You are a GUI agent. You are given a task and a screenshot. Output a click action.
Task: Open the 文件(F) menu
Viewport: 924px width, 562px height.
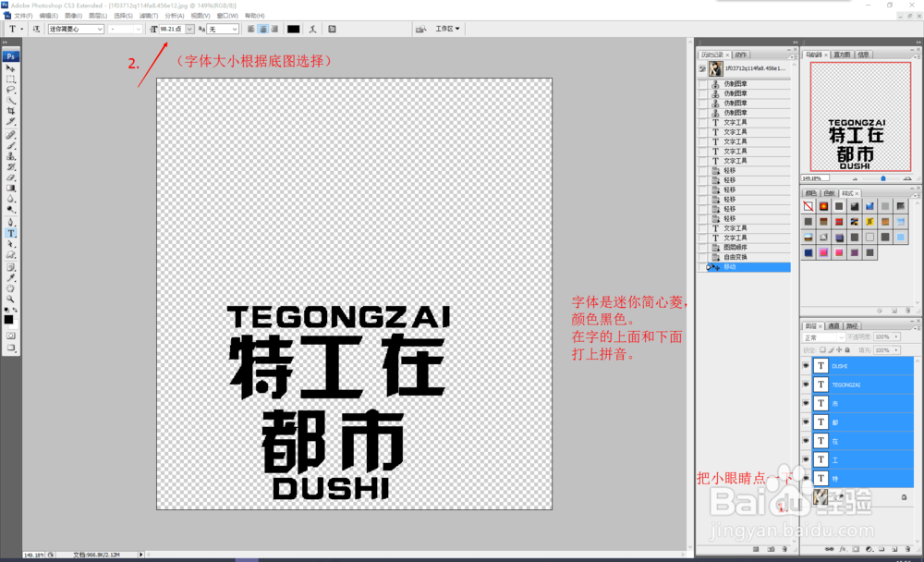23,16
